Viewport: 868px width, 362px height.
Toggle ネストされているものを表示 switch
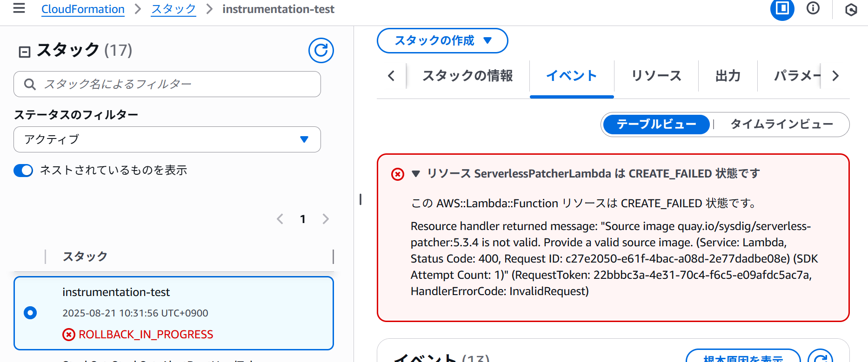click(23, 171)
